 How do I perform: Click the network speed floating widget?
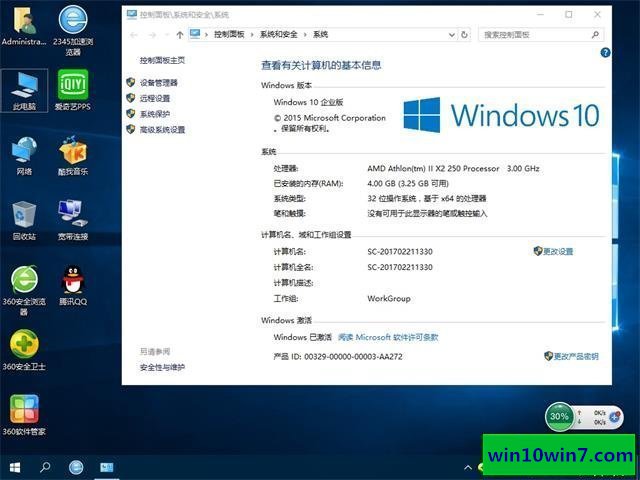598,417
